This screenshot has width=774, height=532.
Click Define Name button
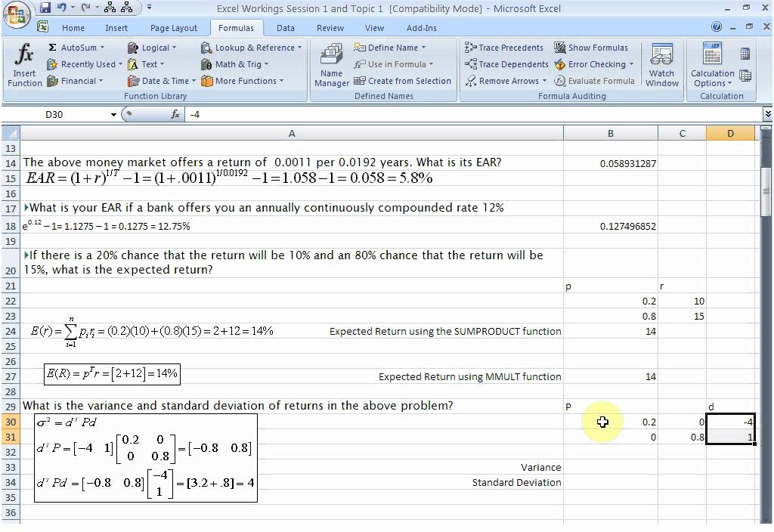[x=389, y=48]
